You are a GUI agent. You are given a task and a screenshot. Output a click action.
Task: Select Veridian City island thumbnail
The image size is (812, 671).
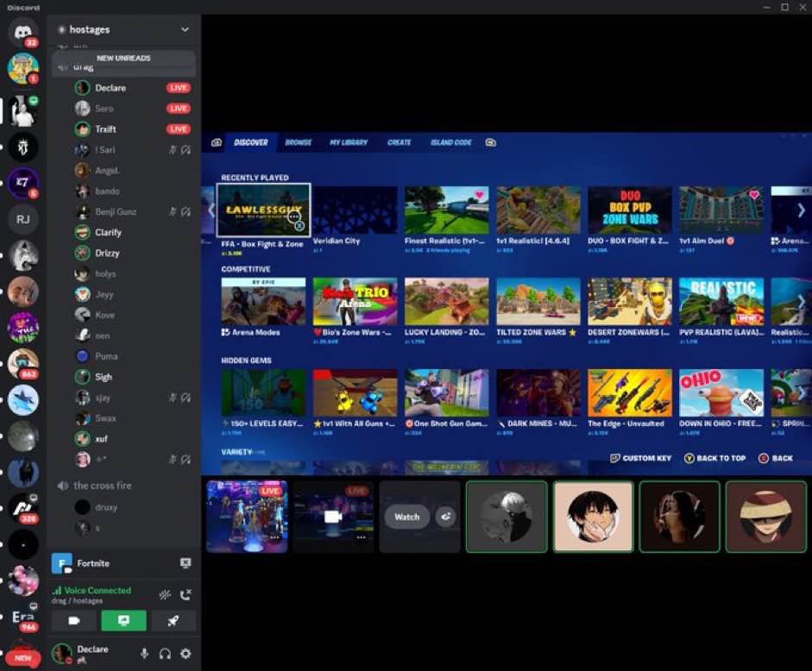pos(356,210)
